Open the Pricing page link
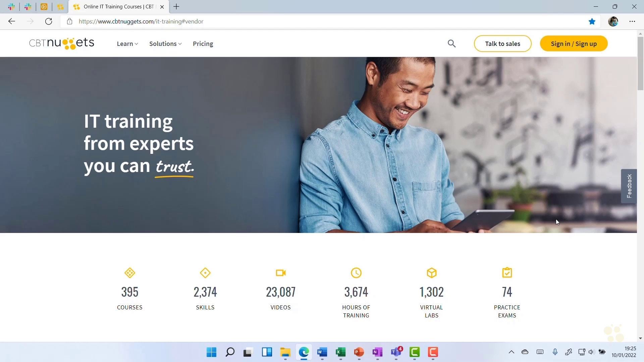This screenshot has width=644, height=362. [x=203, y=44]
